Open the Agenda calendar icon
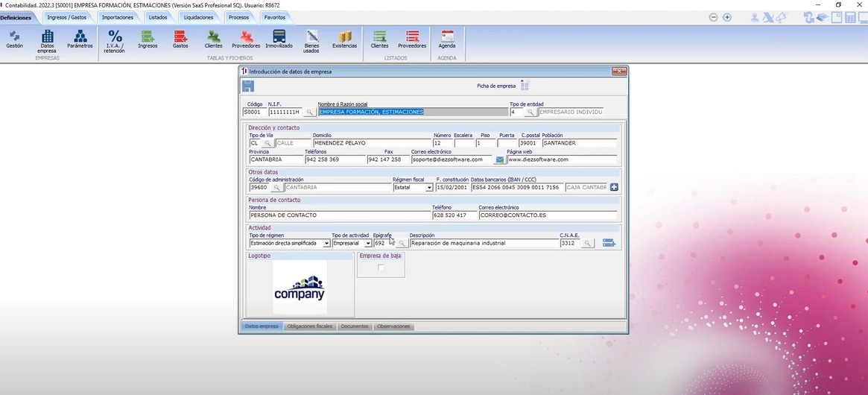The height and width of the screenshot is (395, 868). pos(447,39)
